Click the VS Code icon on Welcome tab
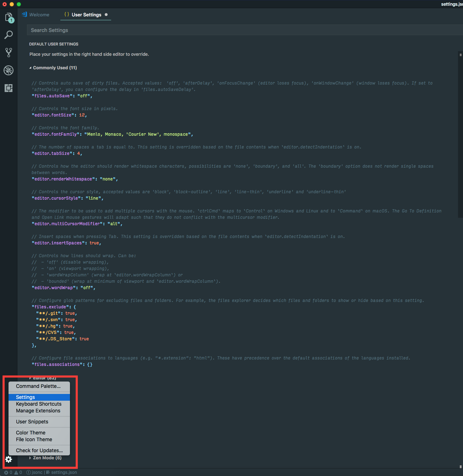This screenshot has height=476, width=463. pyautogui.click(x=24, y=15)
